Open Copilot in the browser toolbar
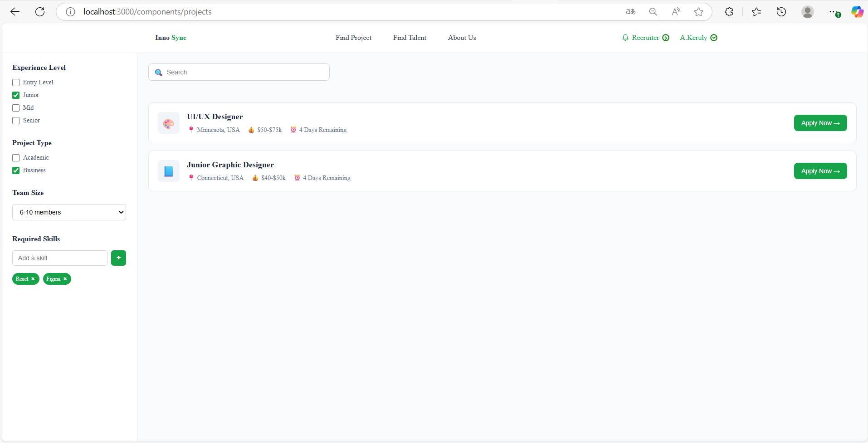 (x=857, y=12)
